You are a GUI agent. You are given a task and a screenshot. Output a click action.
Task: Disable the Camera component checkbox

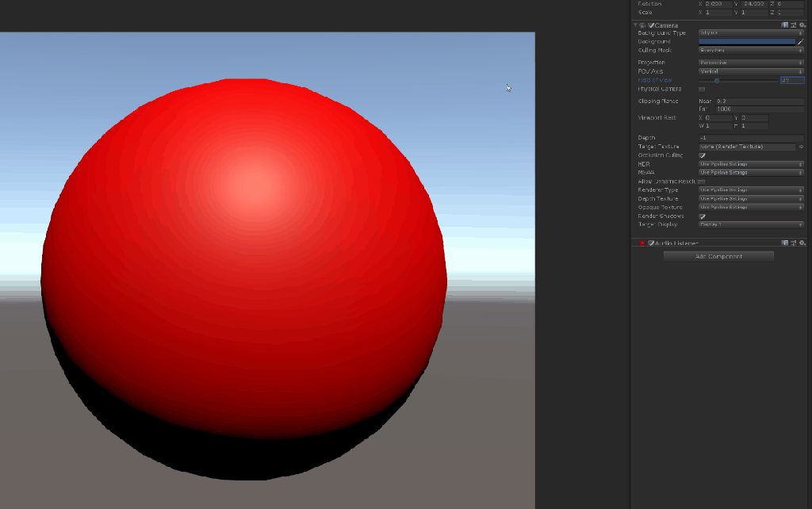pyautogui.click(x=651, y=25)
